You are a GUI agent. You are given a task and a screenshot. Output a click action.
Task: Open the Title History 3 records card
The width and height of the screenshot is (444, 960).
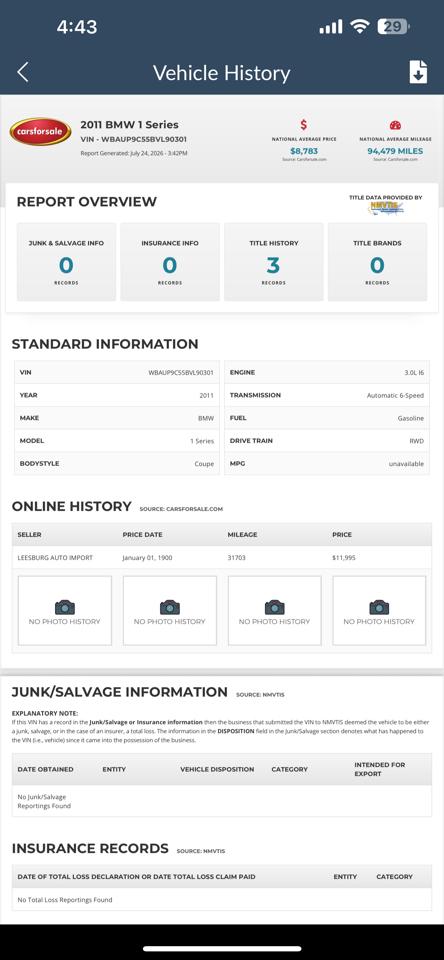point(274,262)
